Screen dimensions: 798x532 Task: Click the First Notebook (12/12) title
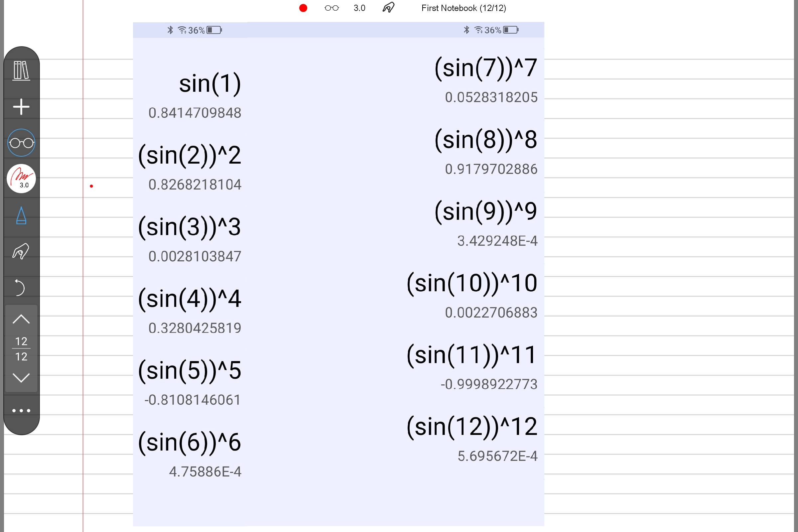[x=464, y=8]
